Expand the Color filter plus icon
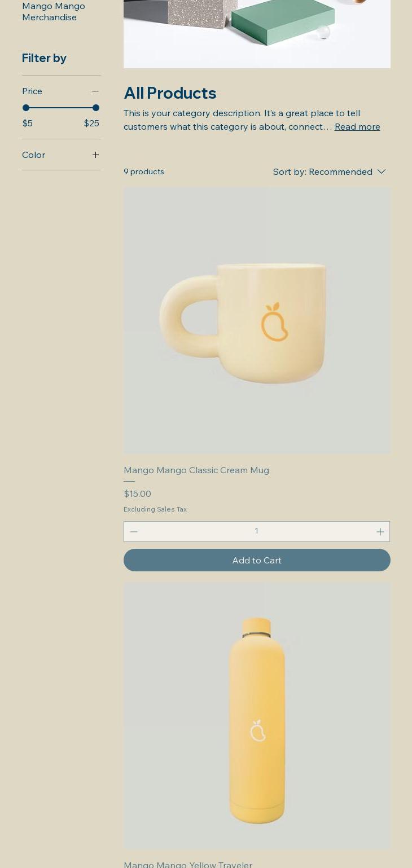 pos(95,155)
